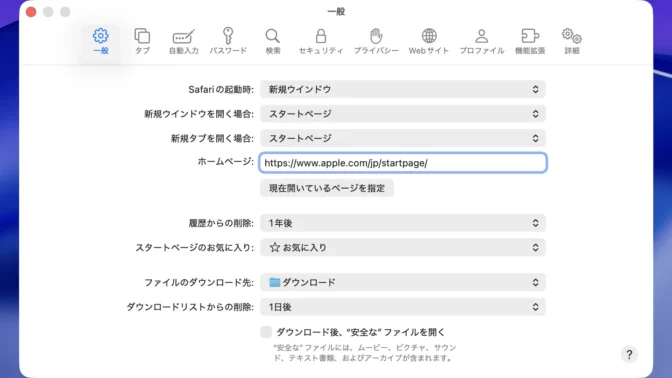Open the スタートページのお気に入り dropdown
Viewport: 672px width, 378px height.
point(402,247)
